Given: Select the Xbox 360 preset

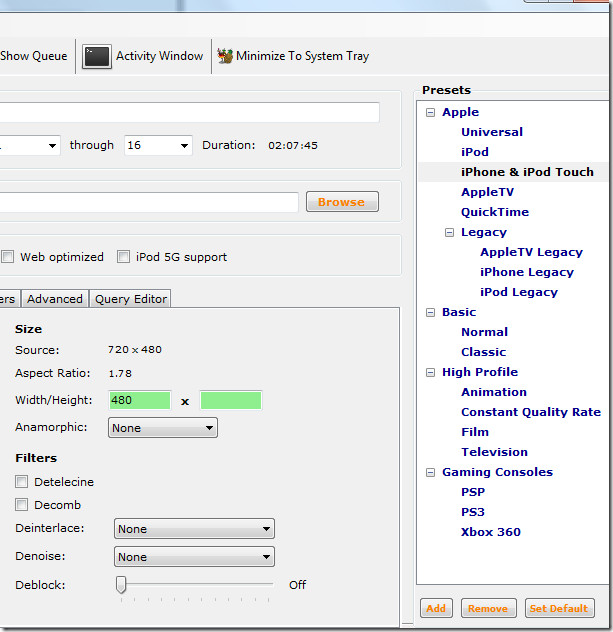Looking at the screenshot, I should 490,532.
